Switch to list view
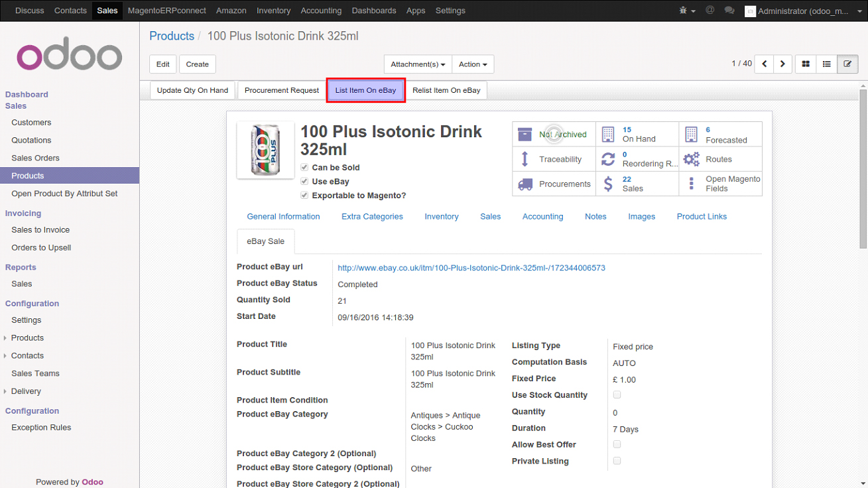The image size is (868, 488). coord(827,64)
